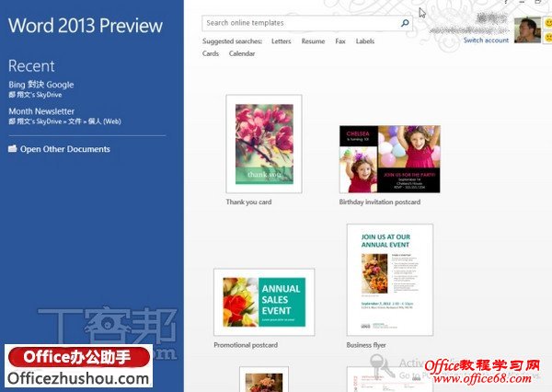Choose the Labels suggested search
552x392 pixels.
[x=364, y=41]
